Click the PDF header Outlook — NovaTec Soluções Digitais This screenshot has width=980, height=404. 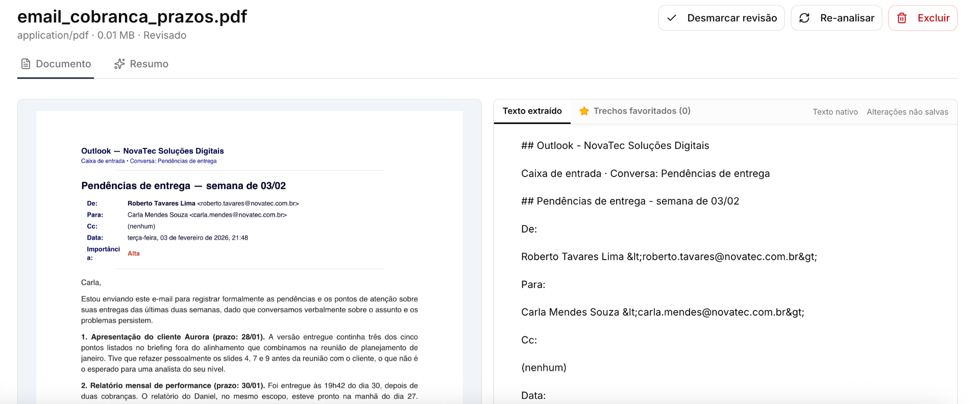152,151
